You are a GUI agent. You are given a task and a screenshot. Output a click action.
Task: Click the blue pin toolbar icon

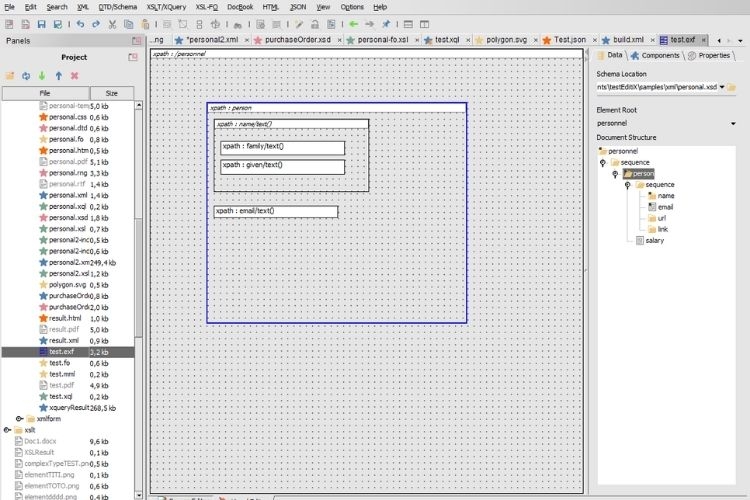coord(386,24)
